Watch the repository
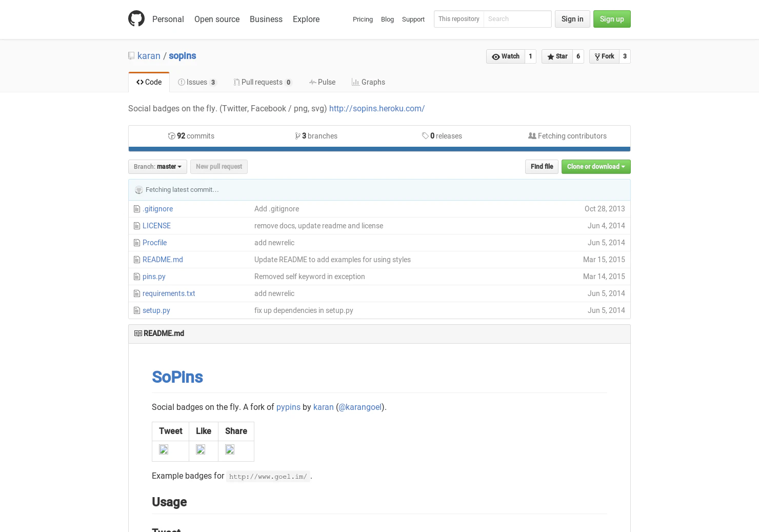This screenshot has height=532, width=759. (506, 56)
